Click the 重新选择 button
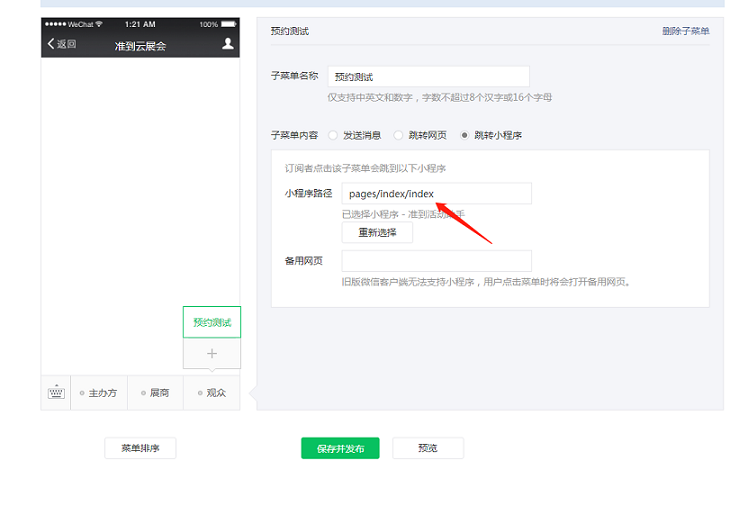The image size is (730, 515). (377, 232)
